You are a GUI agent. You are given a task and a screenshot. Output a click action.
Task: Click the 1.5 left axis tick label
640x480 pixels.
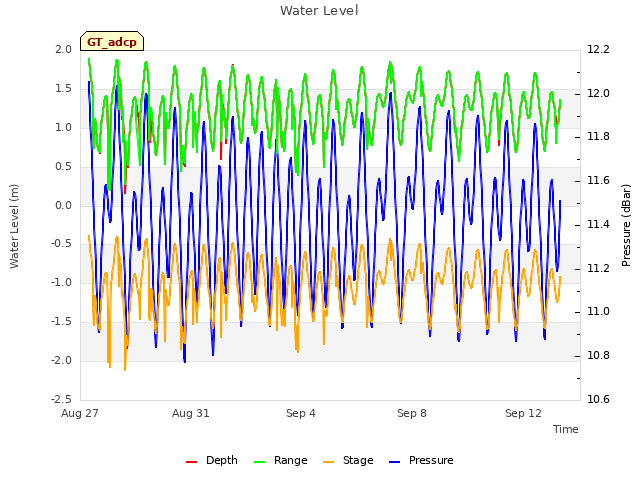click(63, 88)
